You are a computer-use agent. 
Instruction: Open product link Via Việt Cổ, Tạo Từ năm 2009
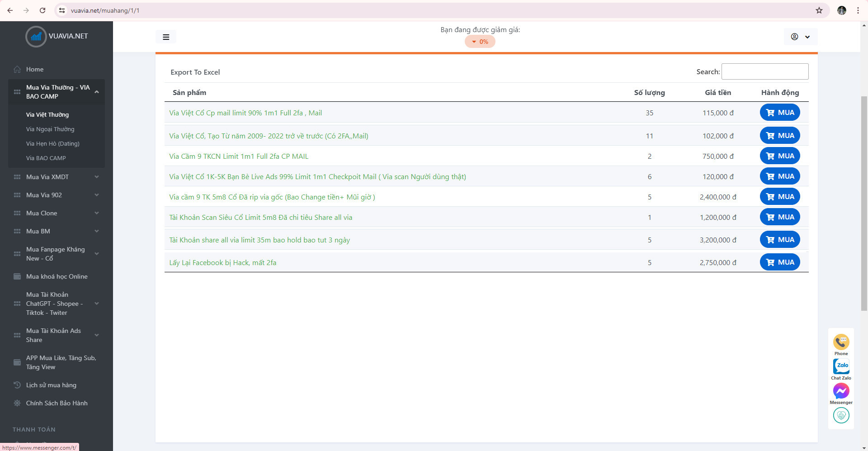pyautogui.click(x=269, y=136)
